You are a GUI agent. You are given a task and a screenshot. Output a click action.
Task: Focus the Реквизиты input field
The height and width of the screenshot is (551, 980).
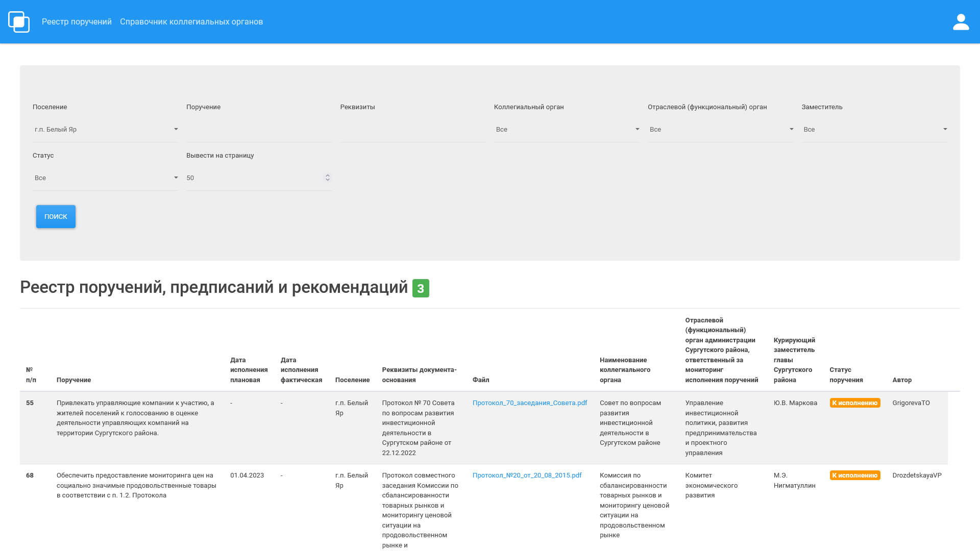pyautogui.click(x=412, y=130)
